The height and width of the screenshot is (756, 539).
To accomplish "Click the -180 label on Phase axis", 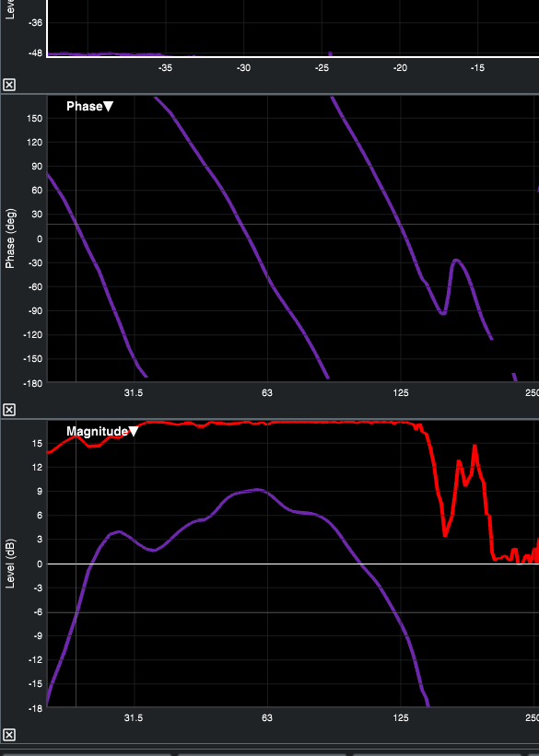I will point(33,384).
